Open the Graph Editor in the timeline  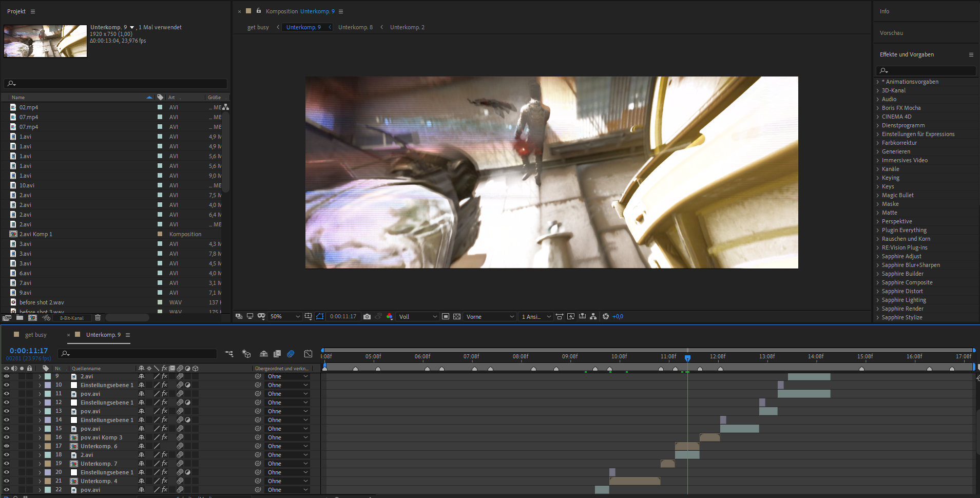coord(308,354)
